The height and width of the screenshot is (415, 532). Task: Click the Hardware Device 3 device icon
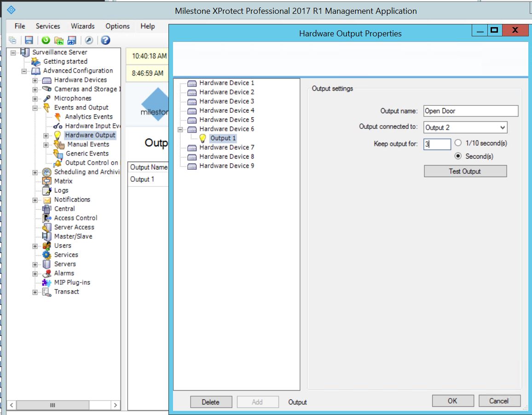[x=192, y=102]
